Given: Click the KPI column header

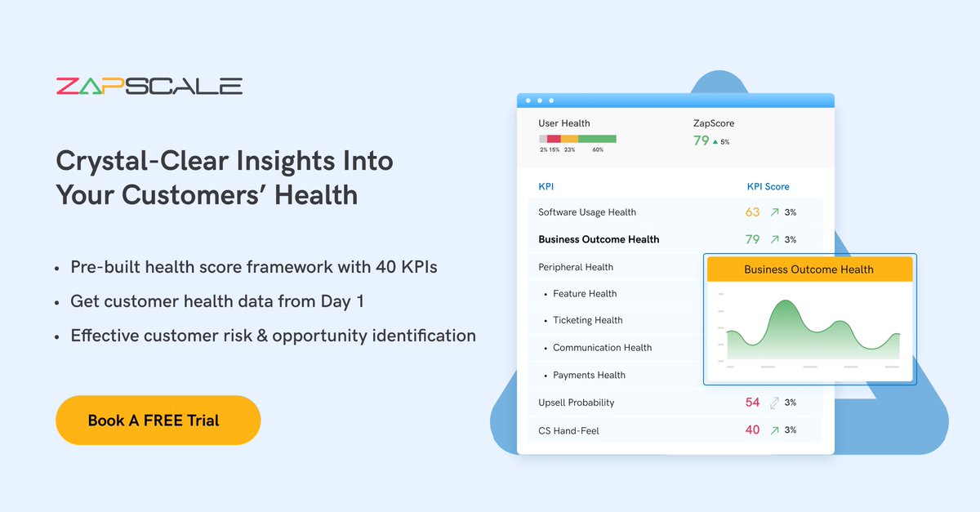Looking at the screenshot, I should [x=546, y=186].
